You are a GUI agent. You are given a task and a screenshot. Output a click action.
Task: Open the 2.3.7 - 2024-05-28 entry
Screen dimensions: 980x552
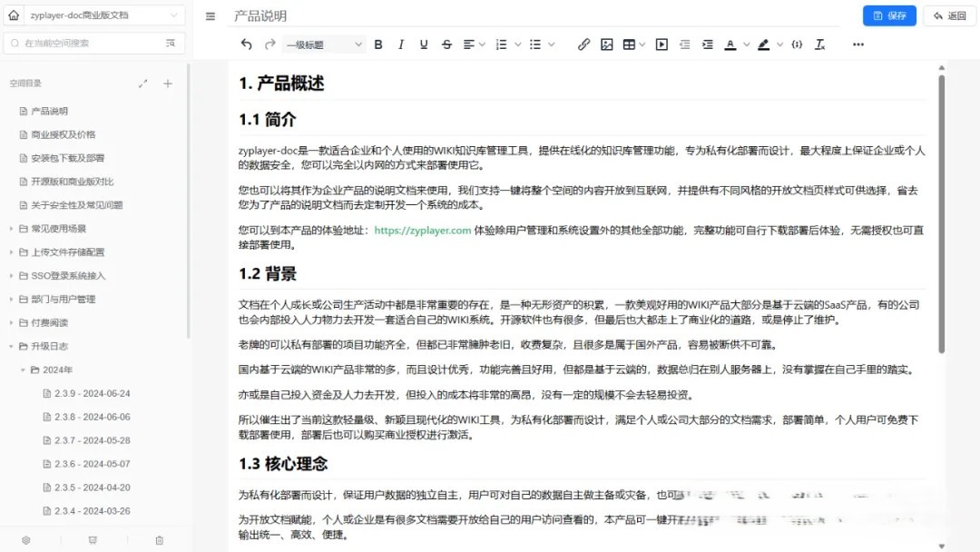pyautogui.click(x=93, y=440)
